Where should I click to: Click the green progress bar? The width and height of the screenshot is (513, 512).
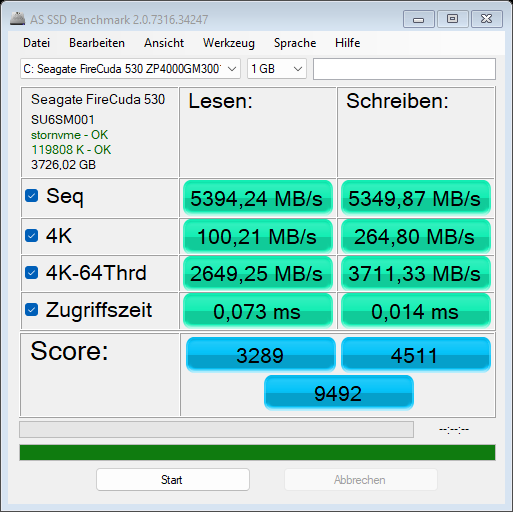257,453
